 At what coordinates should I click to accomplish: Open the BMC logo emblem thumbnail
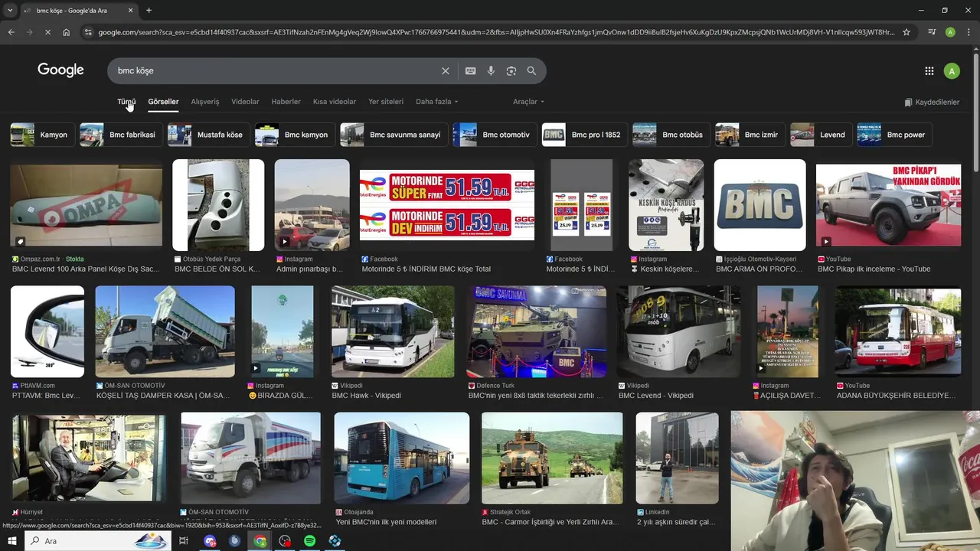pos(759,205)
